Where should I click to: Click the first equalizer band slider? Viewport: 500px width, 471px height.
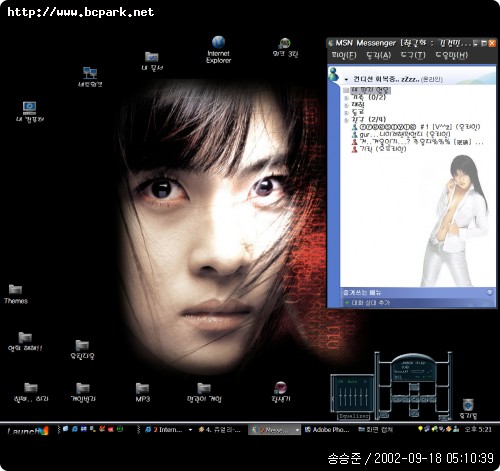341,396
